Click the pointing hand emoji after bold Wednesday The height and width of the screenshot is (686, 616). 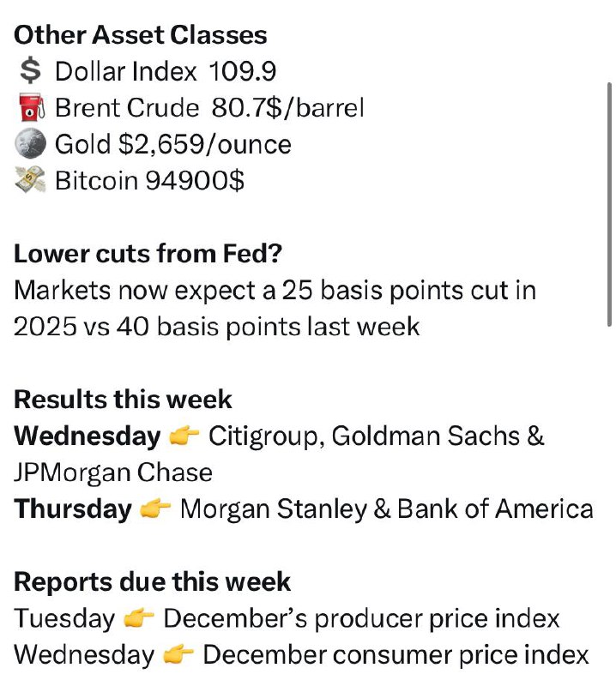click(184, 436)
